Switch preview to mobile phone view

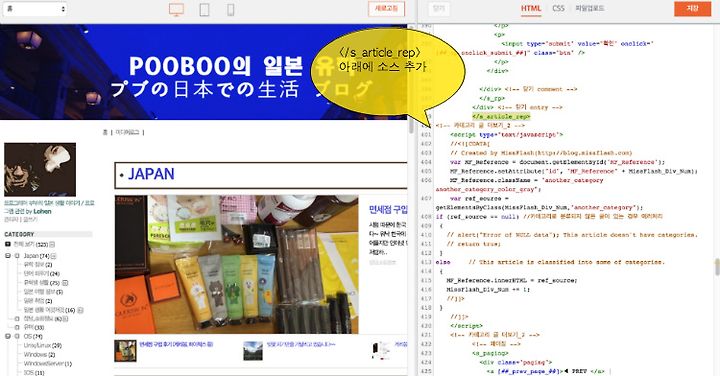click(231, 9)
